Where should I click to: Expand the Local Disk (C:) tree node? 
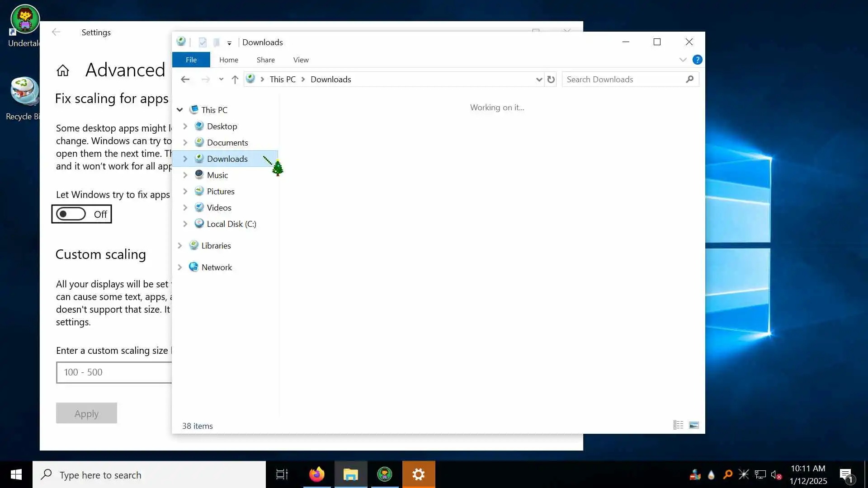185,224
